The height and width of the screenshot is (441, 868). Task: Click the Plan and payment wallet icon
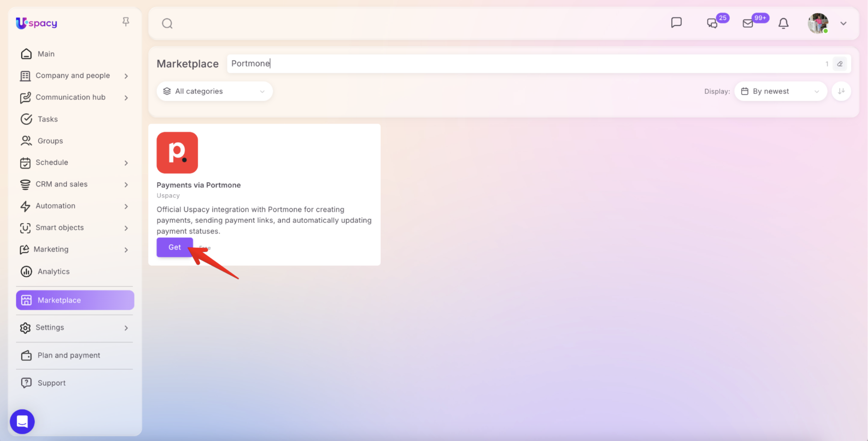click(x=26, y=355)
